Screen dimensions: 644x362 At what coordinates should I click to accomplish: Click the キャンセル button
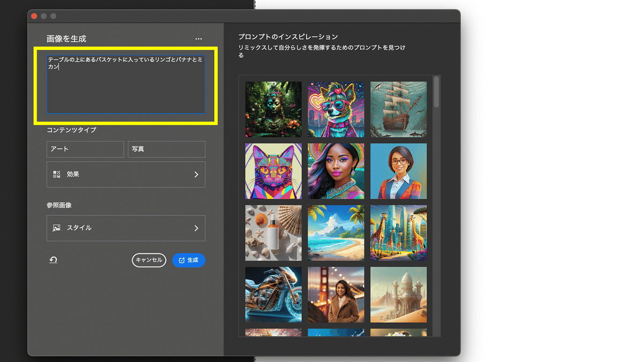(x=149, y=260)
